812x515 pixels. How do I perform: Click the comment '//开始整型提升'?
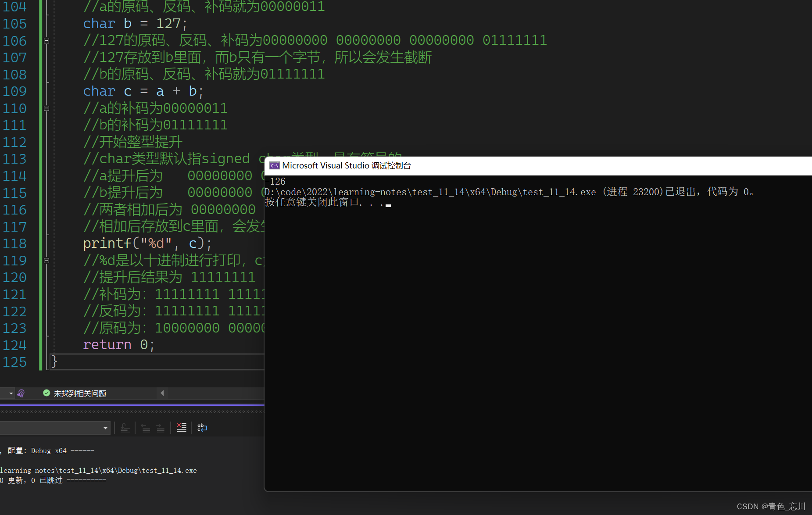click(x=132, y=142)
